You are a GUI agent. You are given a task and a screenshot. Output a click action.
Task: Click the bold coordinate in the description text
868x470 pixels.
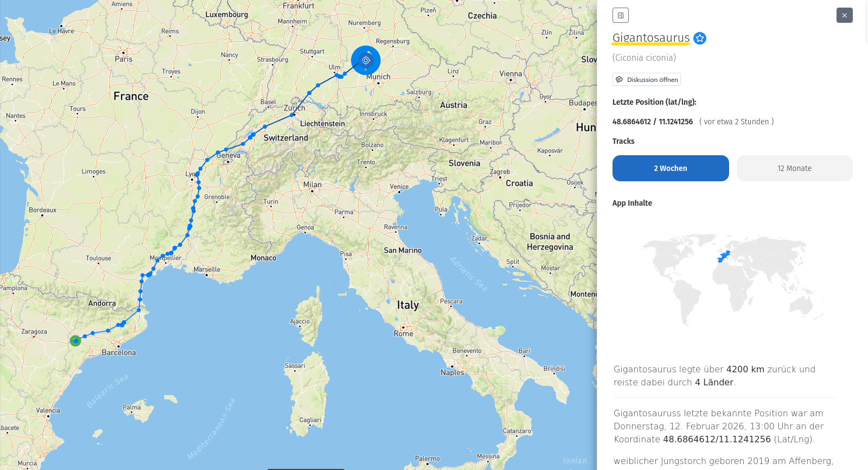(x=717, y=439)
